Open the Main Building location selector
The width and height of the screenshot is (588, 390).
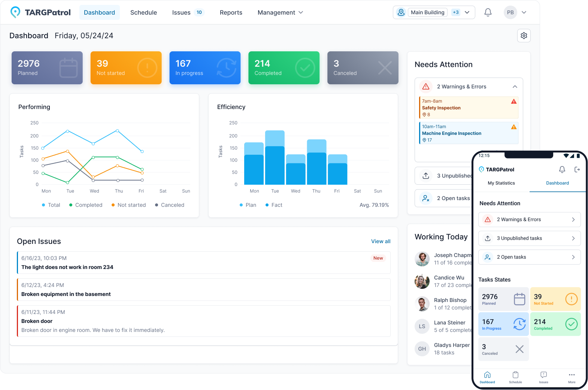pyautogui.click(x=434, y=12)
